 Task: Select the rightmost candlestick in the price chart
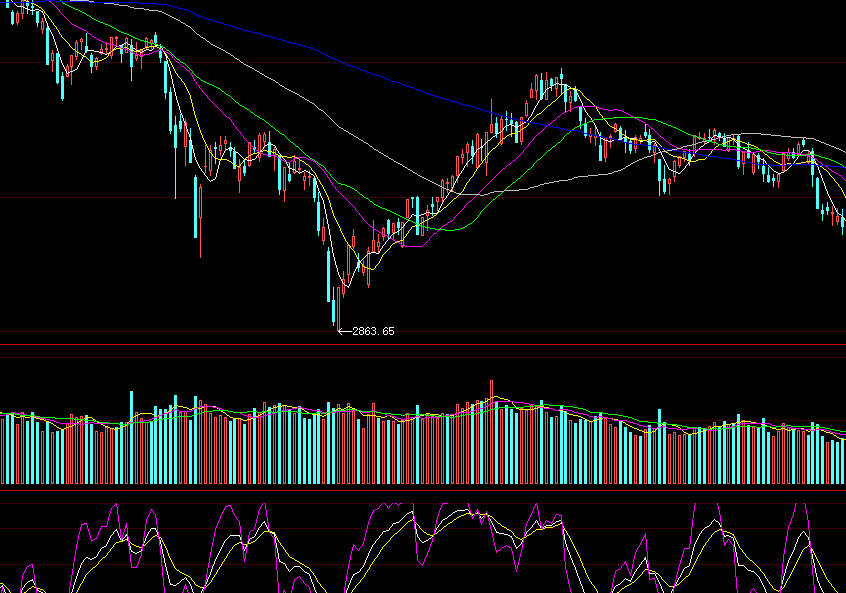point(843,221)
